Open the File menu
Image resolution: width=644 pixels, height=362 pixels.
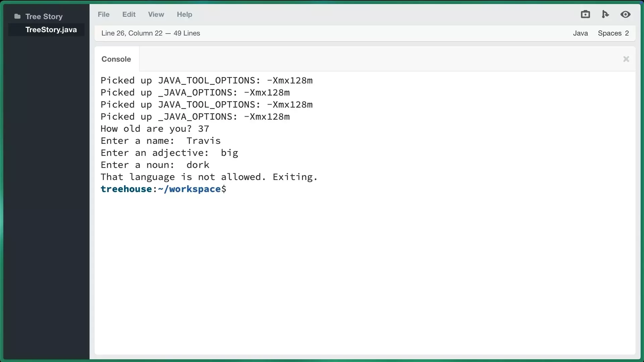(103, 14)
